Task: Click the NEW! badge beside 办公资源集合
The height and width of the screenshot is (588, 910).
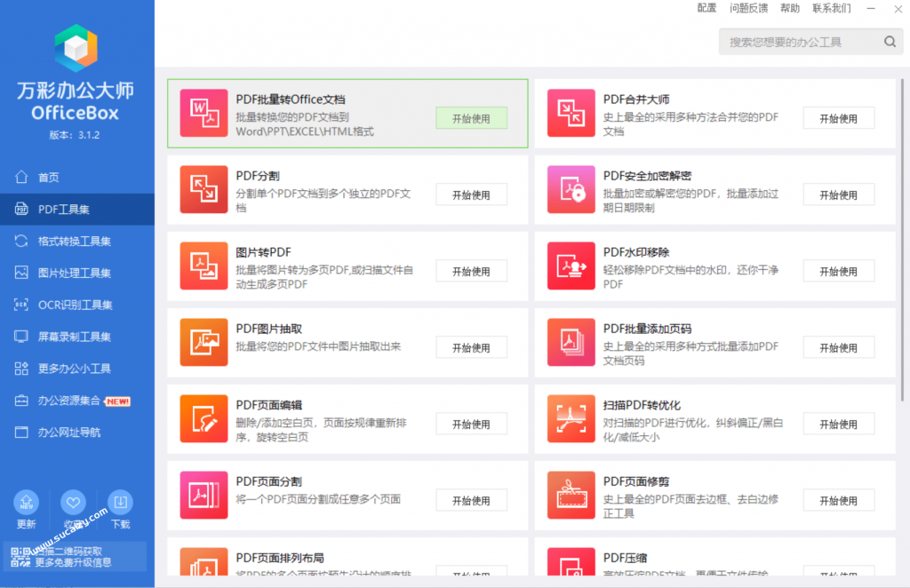Action: [x=118, y=401]
